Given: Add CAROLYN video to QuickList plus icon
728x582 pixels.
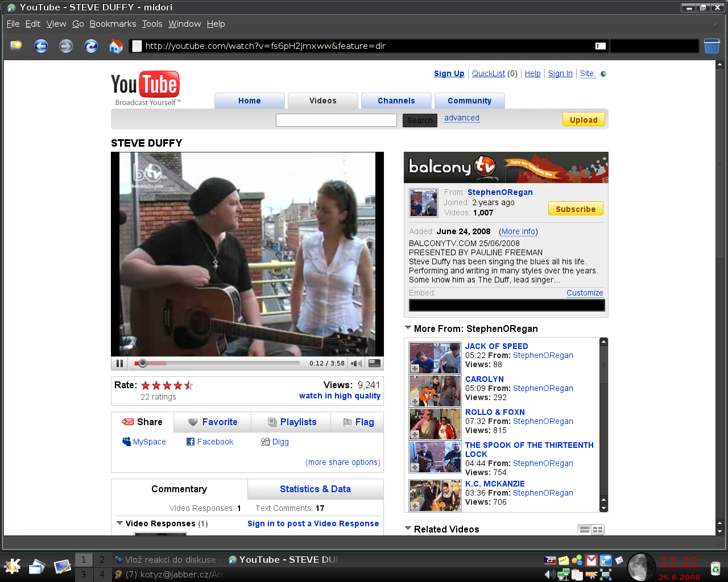Looking at the screenshot, I should pyautogui.click(x=415, y=402).
